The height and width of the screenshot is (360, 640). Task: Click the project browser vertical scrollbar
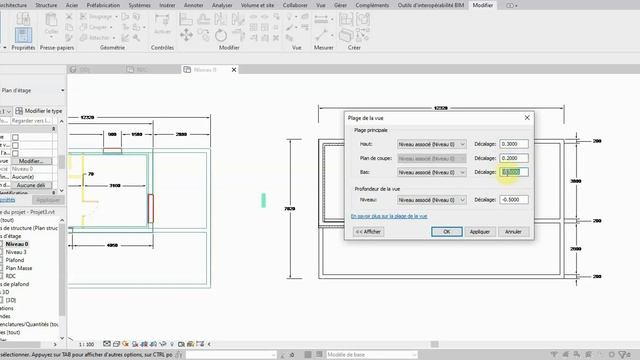(x=62, y=269)
